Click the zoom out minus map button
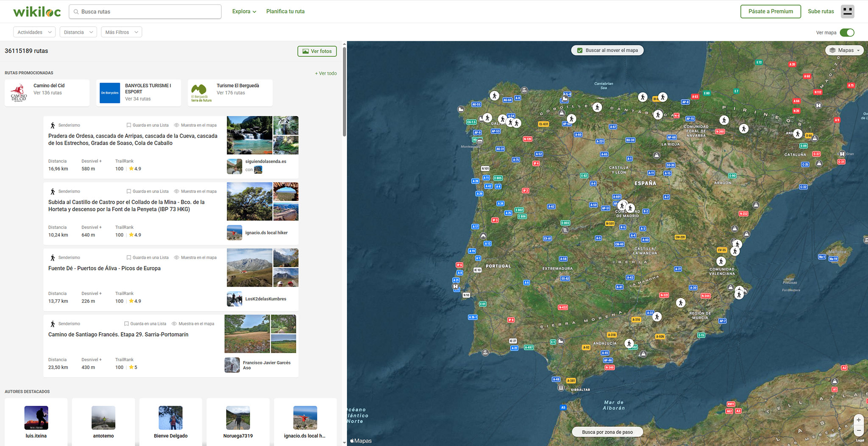This screenshot has width=868, height=446. pos(858,430)
